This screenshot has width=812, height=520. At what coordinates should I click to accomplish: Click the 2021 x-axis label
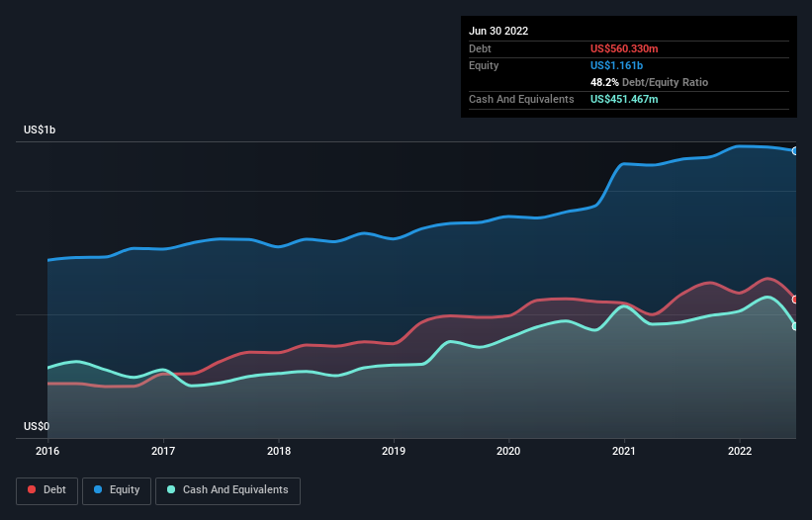click(x=624, y=451)
